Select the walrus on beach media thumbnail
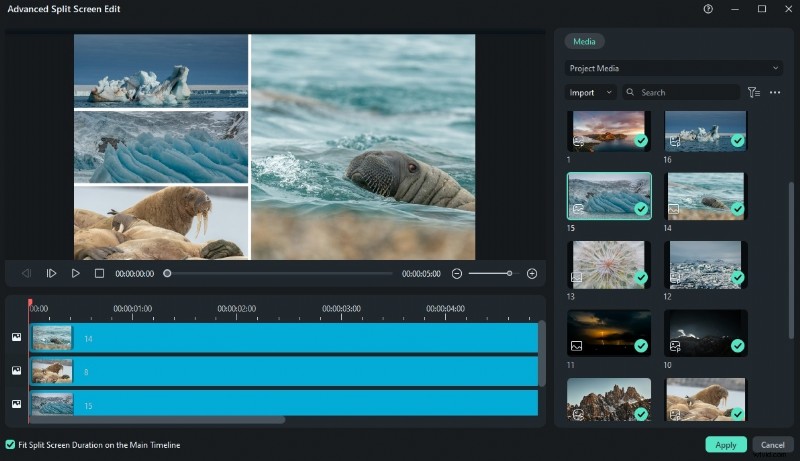Image resolution: width=800 pixels, height=461 pixels. tap(706, 399)
